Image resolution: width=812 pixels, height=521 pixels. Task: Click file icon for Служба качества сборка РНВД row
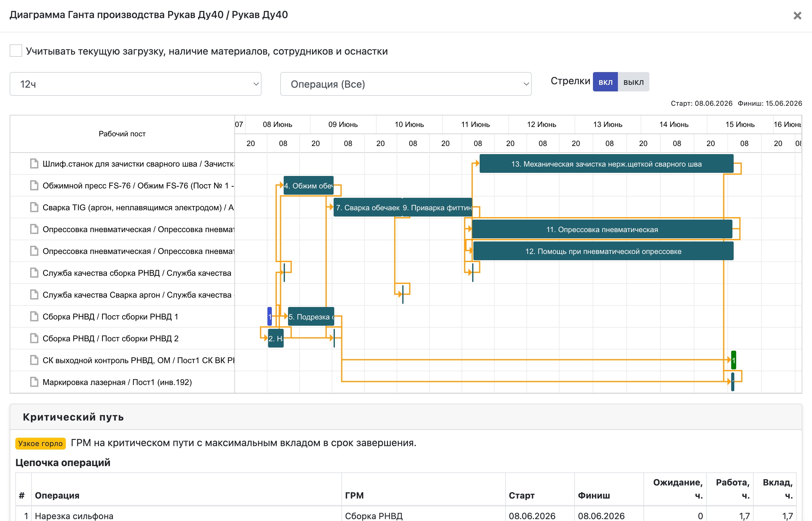coord(34,273)
